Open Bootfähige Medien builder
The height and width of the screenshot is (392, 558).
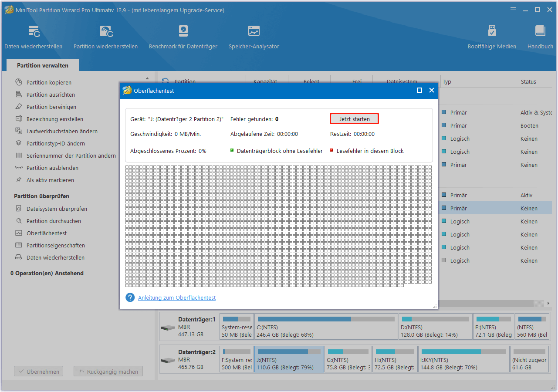tap(492, 37)
